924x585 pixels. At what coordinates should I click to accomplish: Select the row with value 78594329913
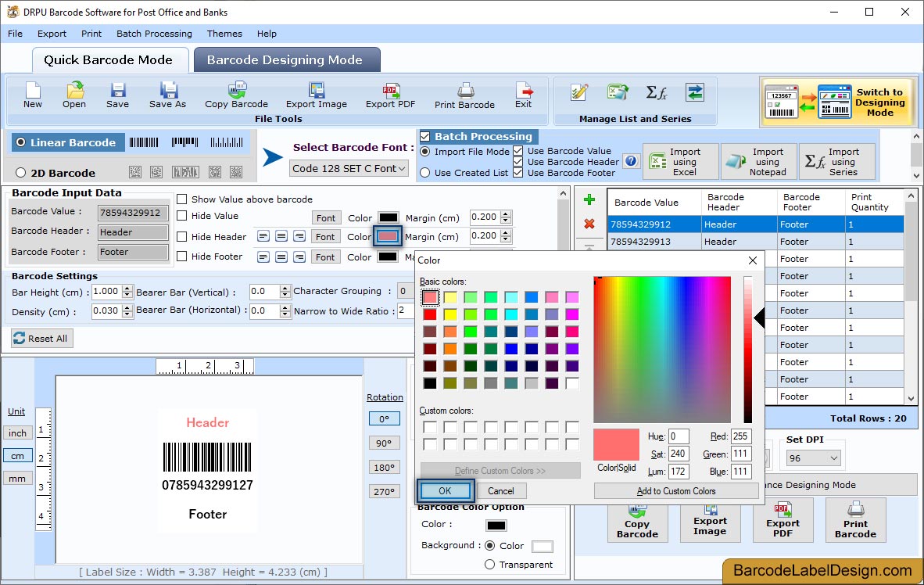[x=755, y=241]
